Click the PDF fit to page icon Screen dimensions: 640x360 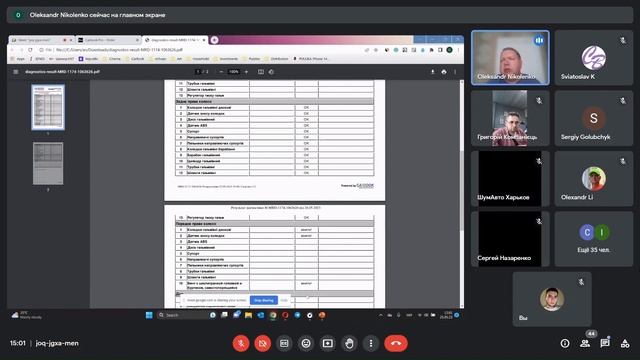(261, 72)
